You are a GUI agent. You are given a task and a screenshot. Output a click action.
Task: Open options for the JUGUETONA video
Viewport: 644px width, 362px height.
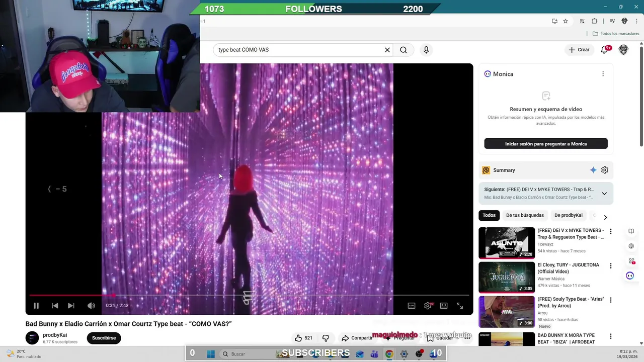[x=611, y=265]
